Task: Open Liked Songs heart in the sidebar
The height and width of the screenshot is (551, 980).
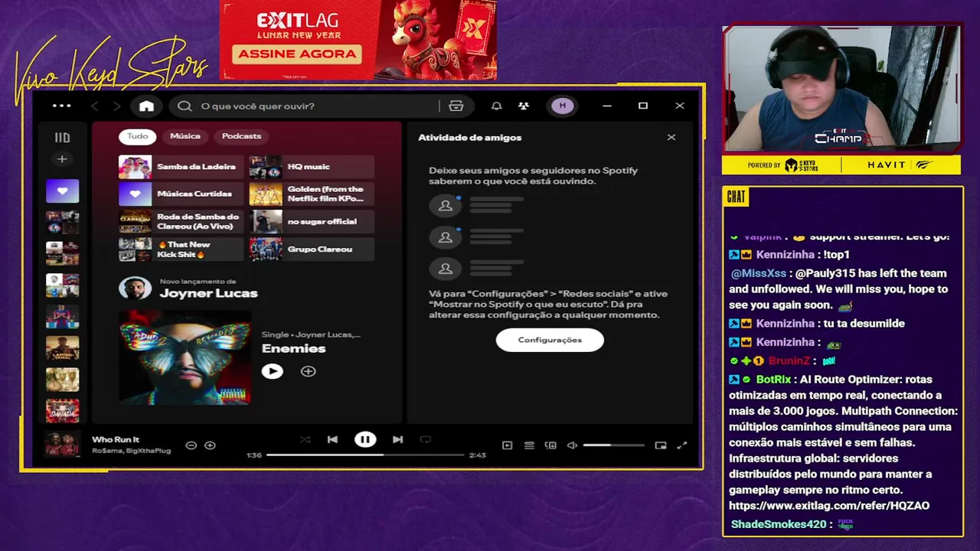Action: [62, 191]
